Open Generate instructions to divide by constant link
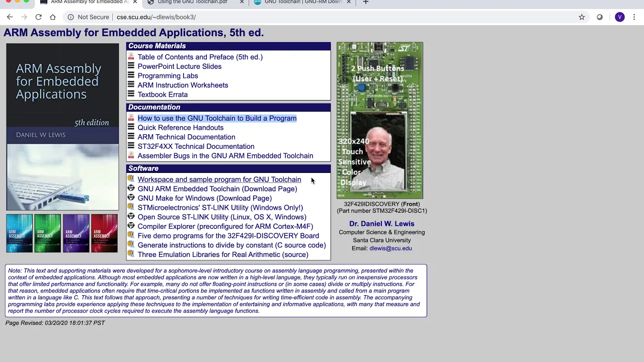 (232, 245)
